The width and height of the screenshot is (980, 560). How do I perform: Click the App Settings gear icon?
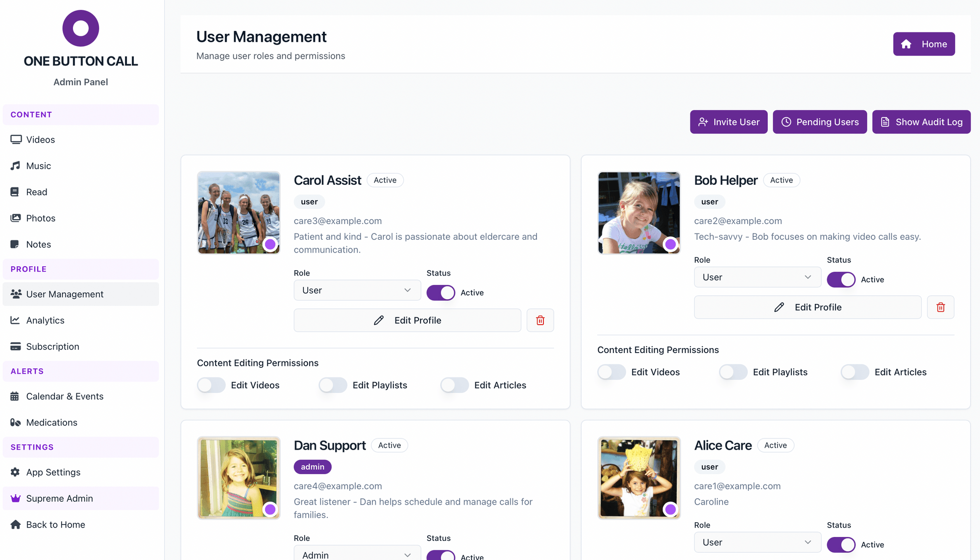pyautogui.click(x=16, y=472)
